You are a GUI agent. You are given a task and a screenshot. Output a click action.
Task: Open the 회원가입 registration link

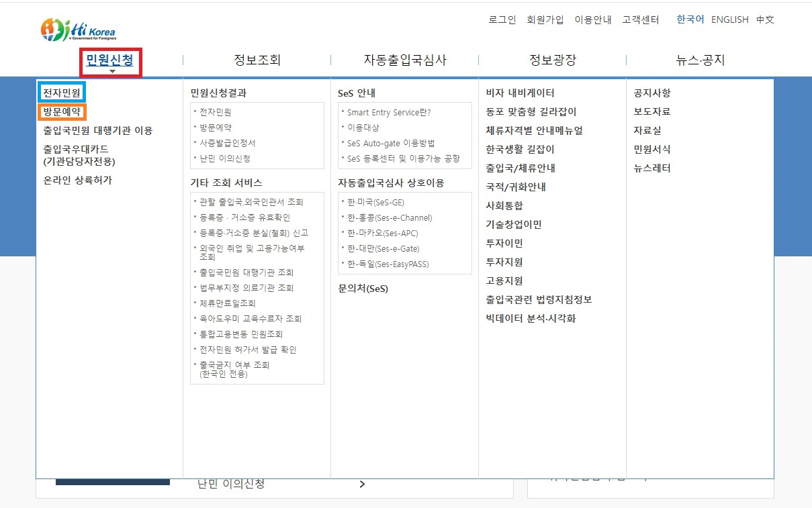point(546,19)
